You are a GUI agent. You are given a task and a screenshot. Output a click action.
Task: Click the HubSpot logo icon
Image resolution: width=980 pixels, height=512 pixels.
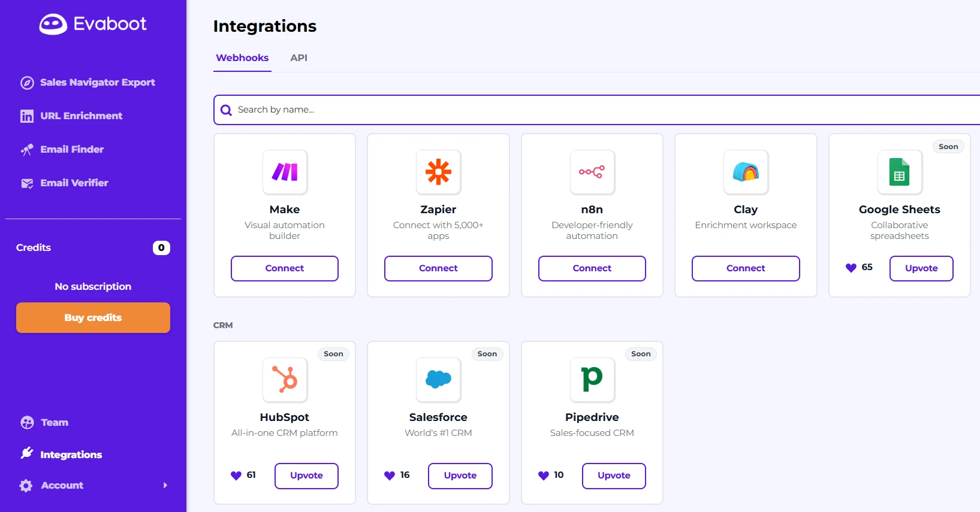click(x=285, y=380)
